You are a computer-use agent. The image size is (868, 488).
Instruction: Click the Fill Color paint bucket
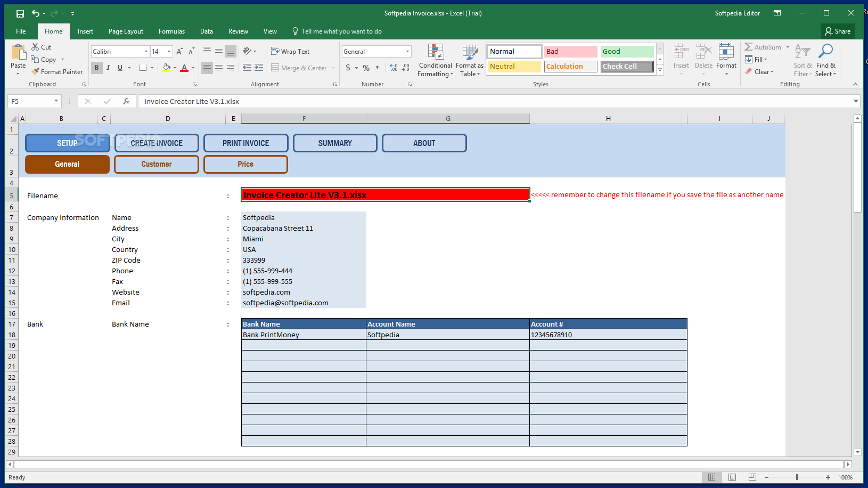[167, 68]
